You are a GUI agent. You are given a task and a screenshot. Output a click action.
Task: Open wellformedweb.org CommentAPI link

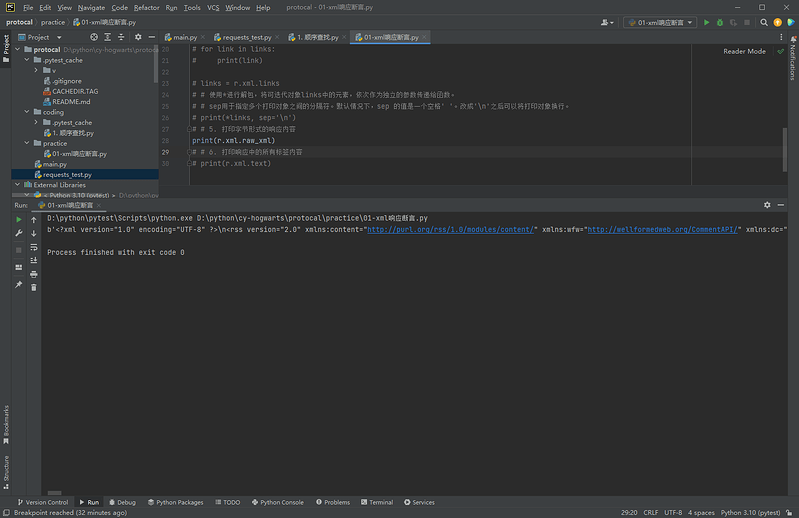(662, 230)
